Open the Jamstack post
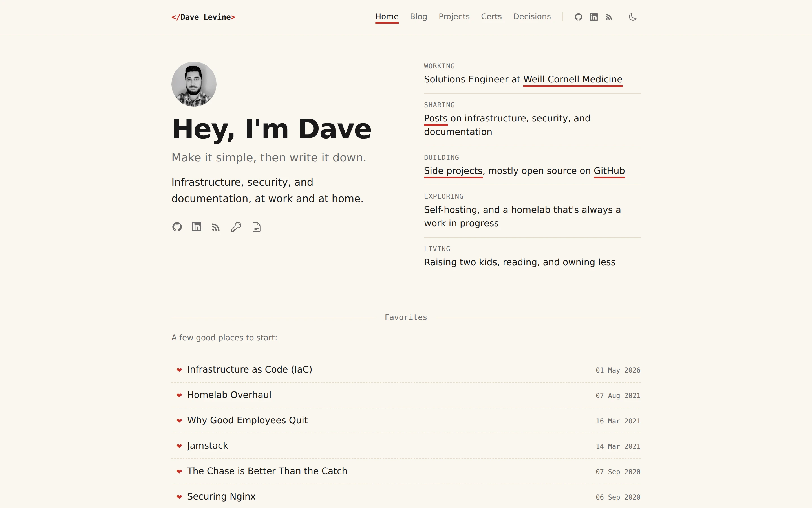The image size is (812, 508). [207, 446]
